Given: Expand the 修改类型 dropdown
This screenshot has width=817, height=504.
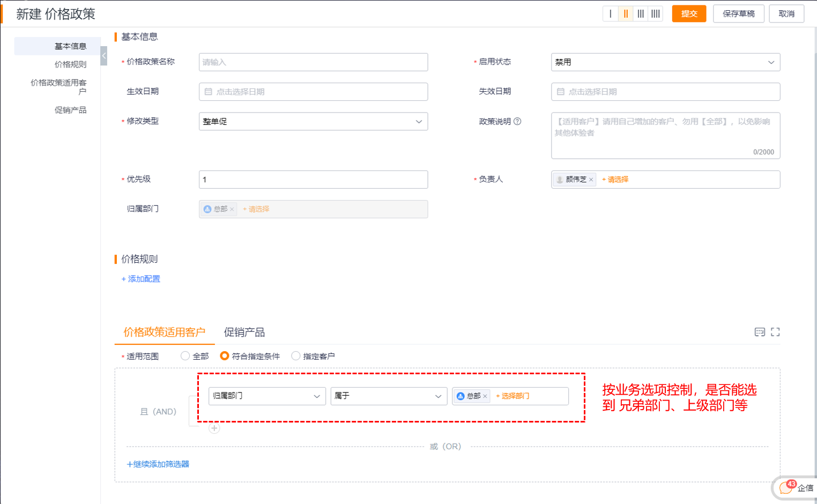Looking at the screenshot, I should [x=313, y=122].
